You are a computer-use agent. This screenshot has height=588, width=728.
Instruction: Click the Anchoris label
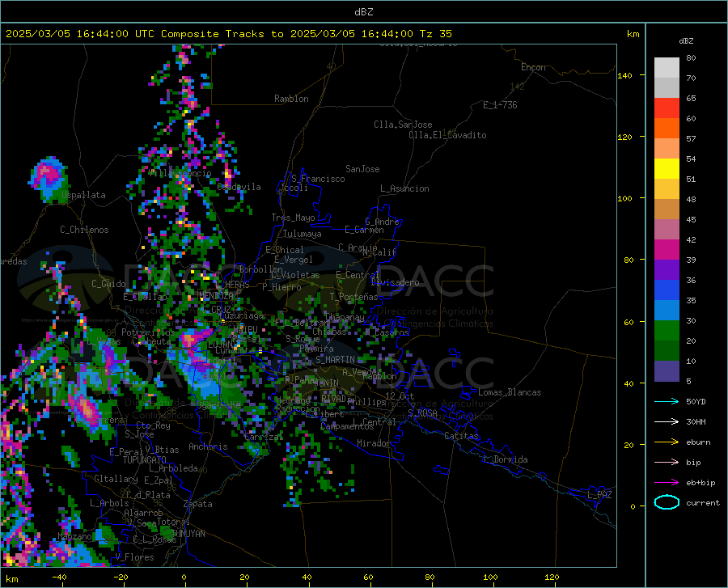tap(208, 446)
